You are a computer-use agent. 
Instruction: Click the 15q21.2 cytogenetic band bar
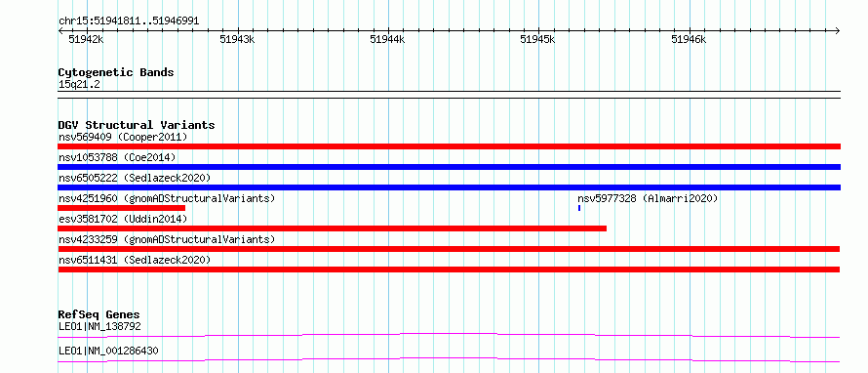click(449, 95)
